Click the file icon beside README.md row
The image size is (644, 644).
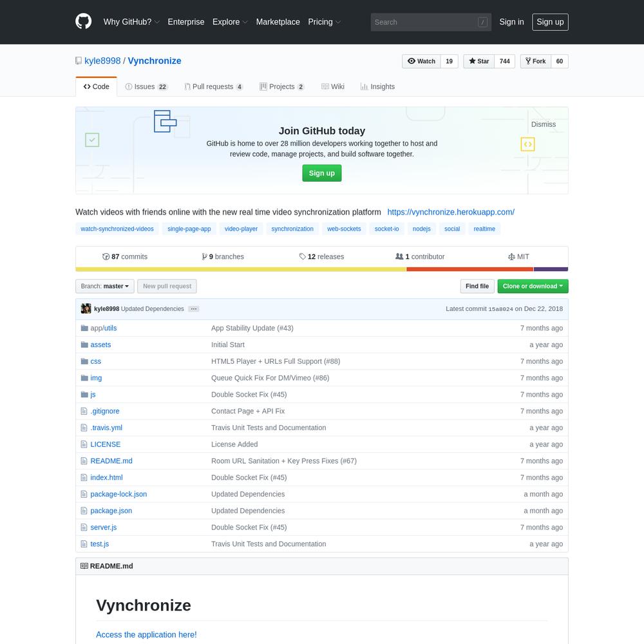[84, 461]
